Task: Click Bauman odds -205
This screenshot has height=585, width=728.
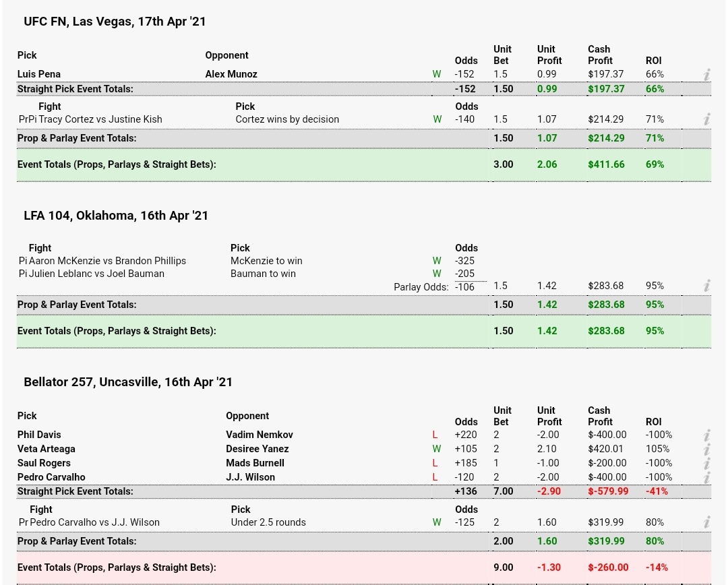Action: pyautogui.click(x=464, y=274)
